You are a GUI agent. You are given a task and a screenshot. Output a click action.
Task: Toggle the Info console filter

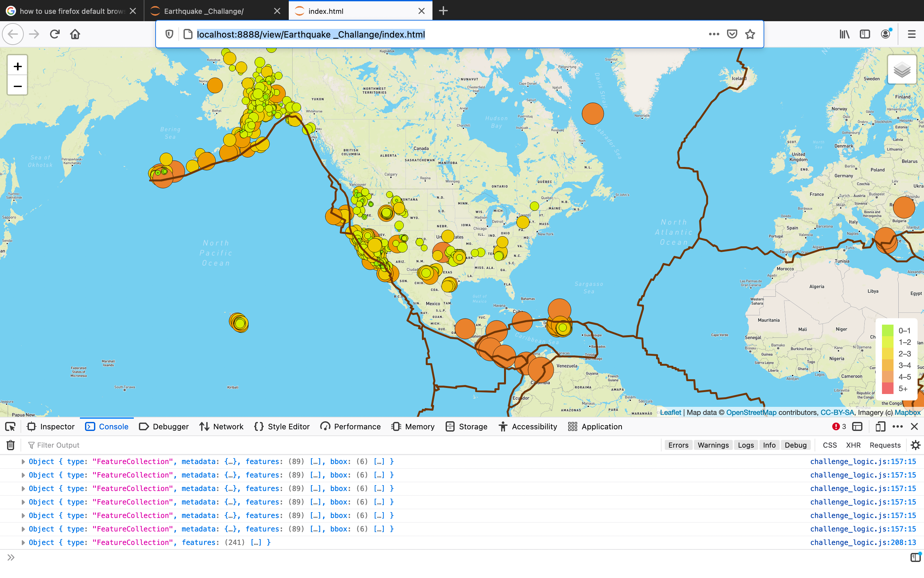click(769, 445)
